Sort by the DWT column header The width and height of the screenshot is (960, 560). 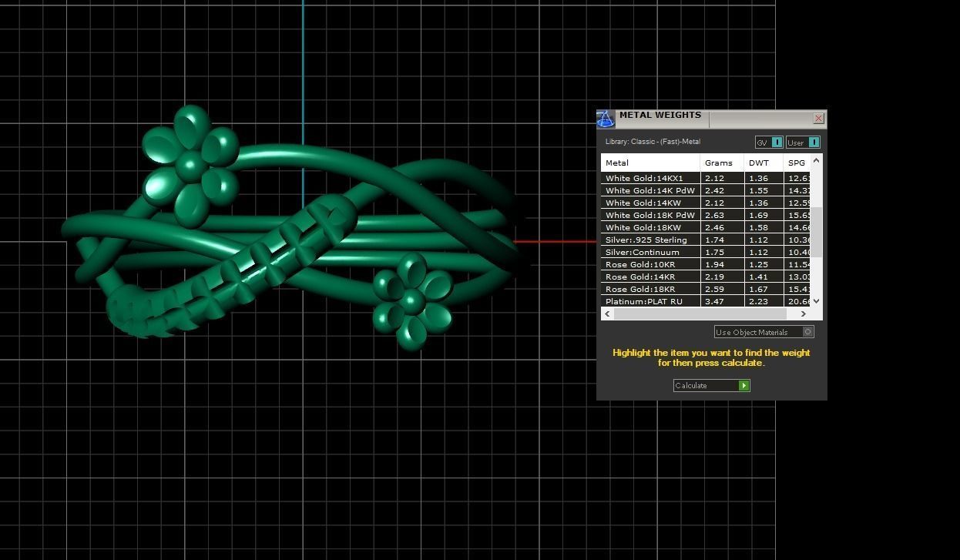[x=764, y=163]
